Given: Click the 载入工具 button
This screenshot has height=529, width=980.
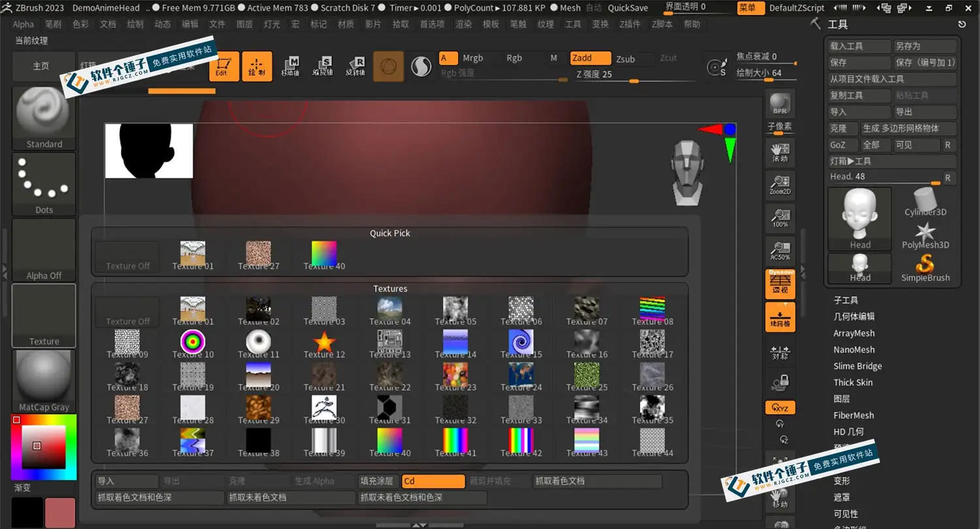Looking at the screenshot, I should (x=860, y=46).
